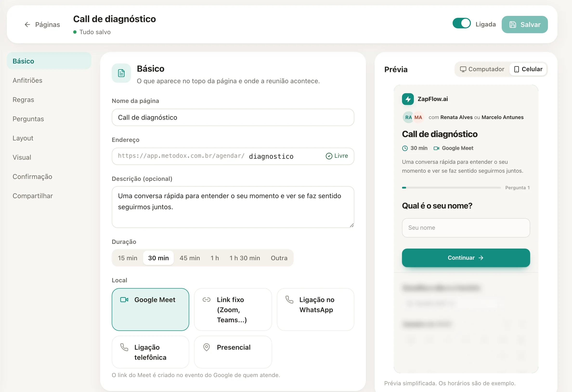
Task: Go to the Perguntas section
Action: pos(49,119)
